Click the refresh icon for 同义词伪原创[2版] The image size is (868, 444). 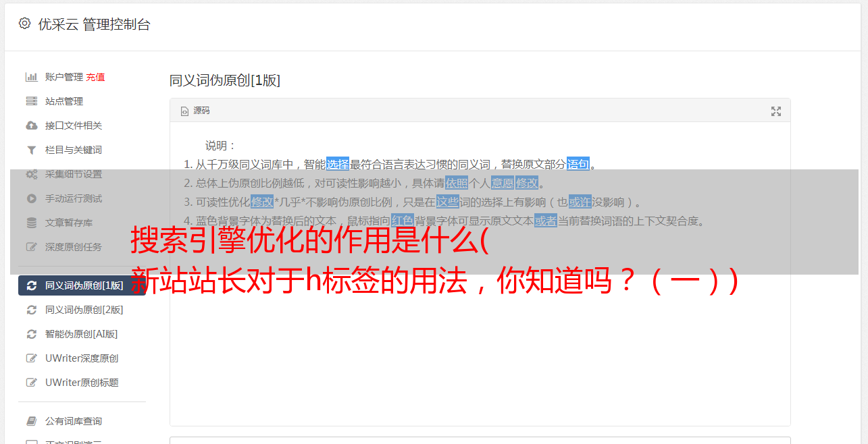31,310
